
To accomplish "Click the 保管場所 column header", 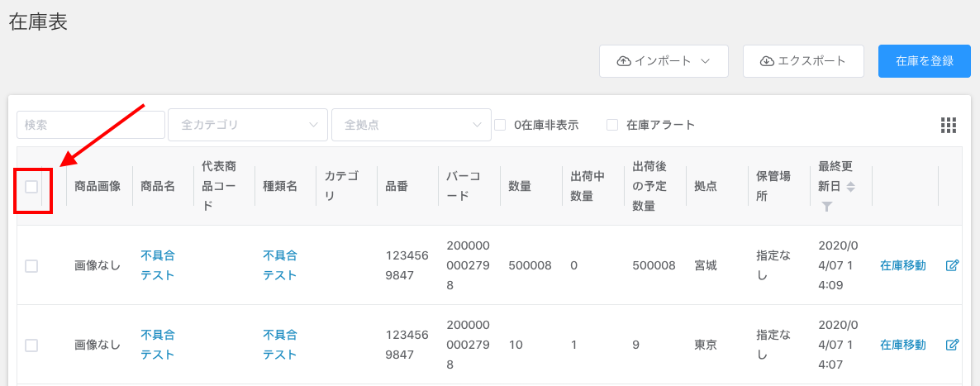I will click(773, 187).
